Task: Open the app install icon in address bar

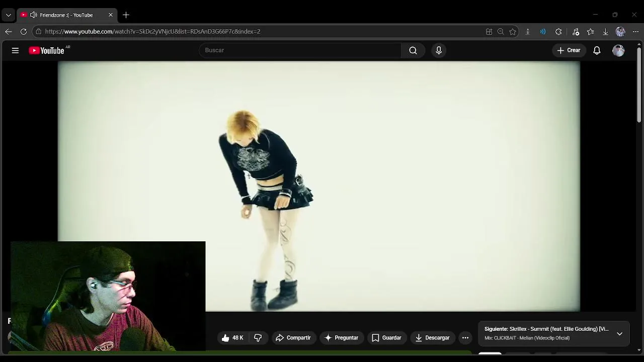Action: pos(489,32)
